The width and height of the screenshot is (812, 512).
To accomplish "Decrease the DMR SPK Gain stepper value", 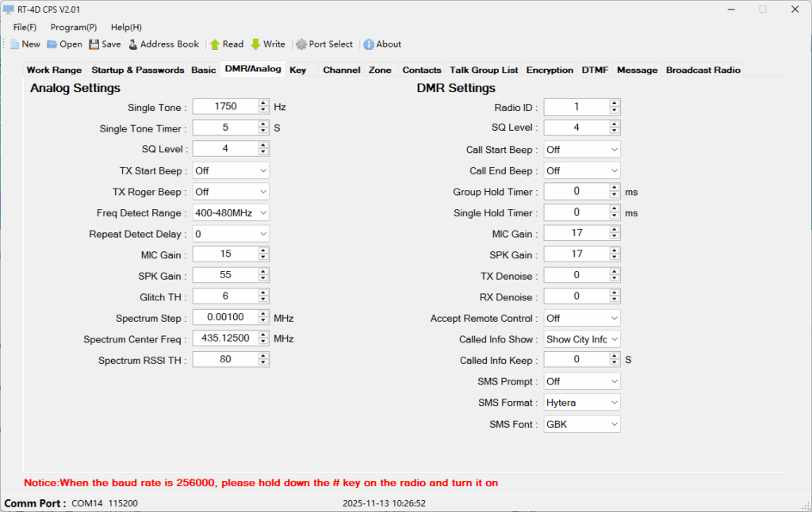I will 615,258.
